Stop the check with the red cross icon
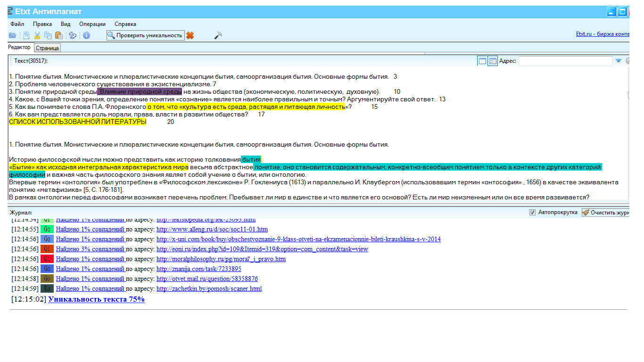Image resolution: width=644 pixels, height=362 pixels. 190,35
